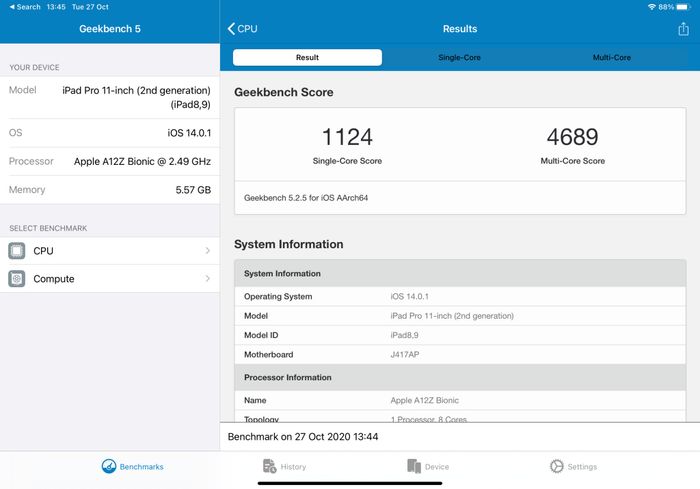Tap the Single-Core Score label
The height and width of the screenshot is (489, 700).
[347, 161]
